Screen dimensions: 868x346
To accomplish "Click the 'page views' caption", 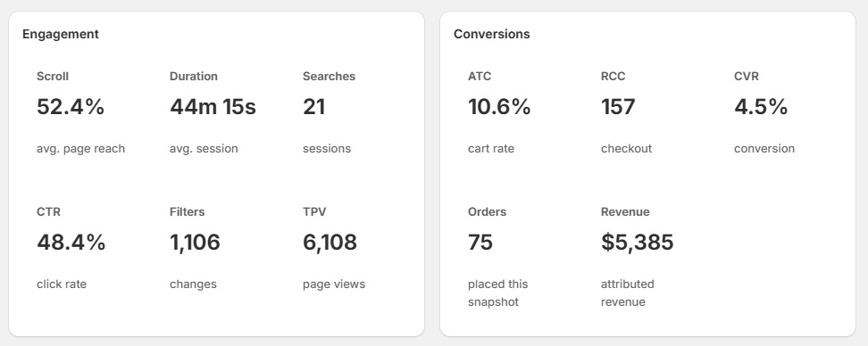I will 334,284.
